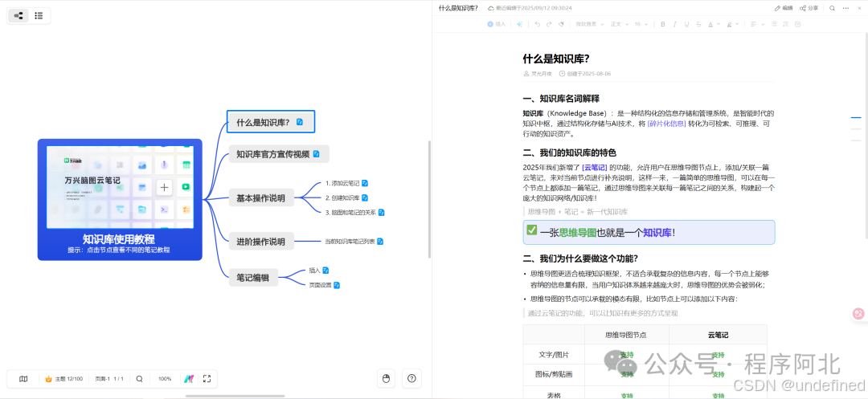
Task: Open note icon on 知识库官方宣传视频 node
Action: [x=316, y=154]
